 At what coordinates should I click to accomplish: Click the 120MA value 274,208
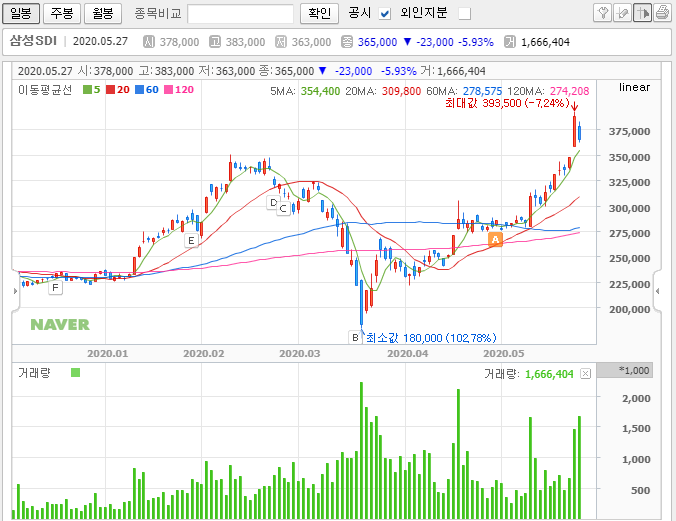click(x=570, y=91)
